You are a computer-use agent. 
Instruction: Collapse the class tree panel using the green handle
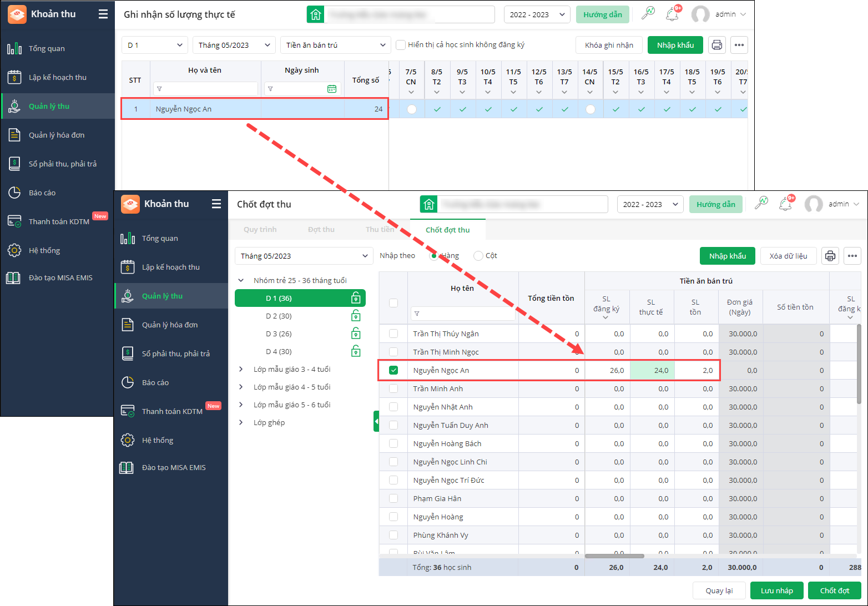[376, 422]
